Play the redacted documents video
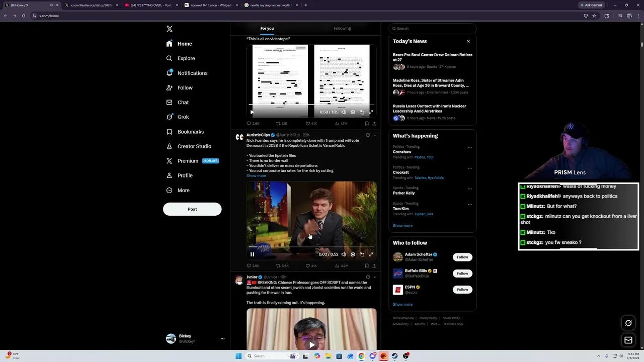The width and height of the screenshot is (644, 362). click(x=252, y=112)
